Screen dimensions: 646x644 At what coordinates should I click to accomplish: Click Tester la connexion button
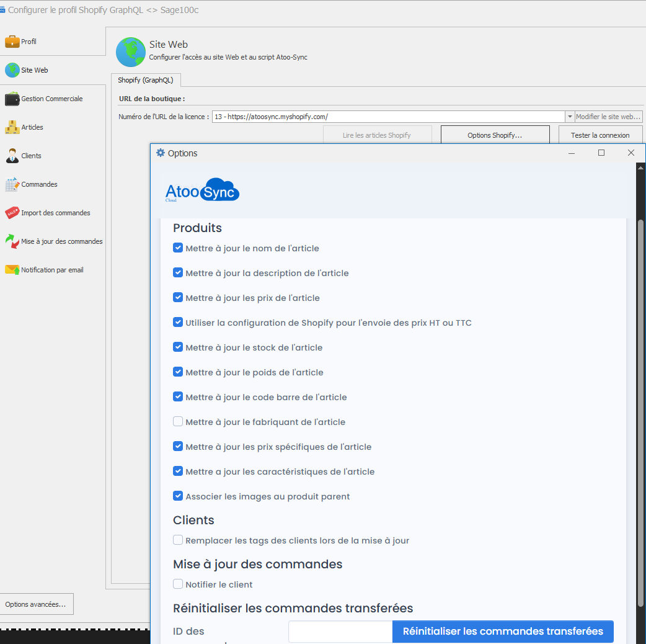[600, 135]
